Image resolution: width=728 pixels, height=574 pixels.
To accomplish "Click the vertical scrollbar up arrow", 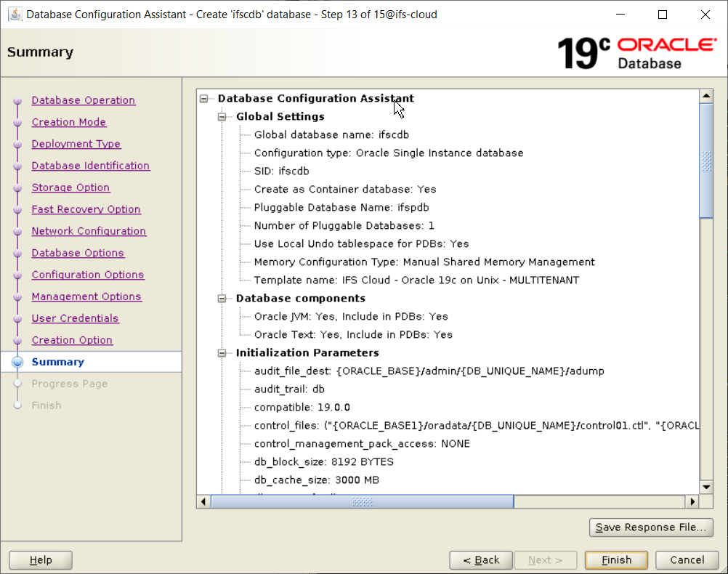I will pos(706,96).
